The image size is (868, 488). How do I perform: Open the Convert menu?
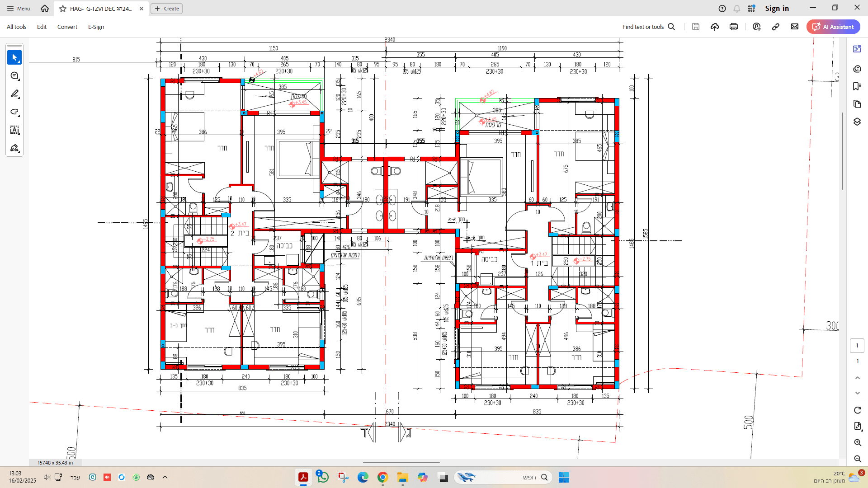click(x=67, y=27)
